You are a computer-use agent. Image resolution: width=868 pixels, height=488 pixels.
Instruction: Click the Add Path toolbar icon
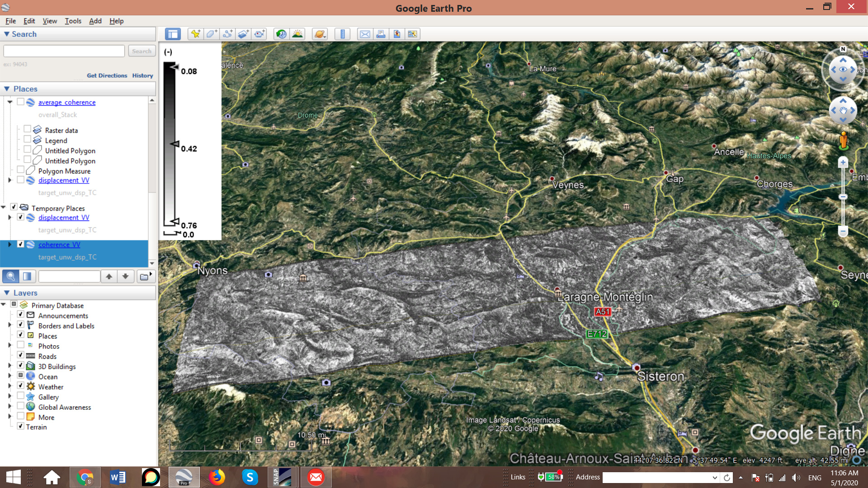(227, 34)
